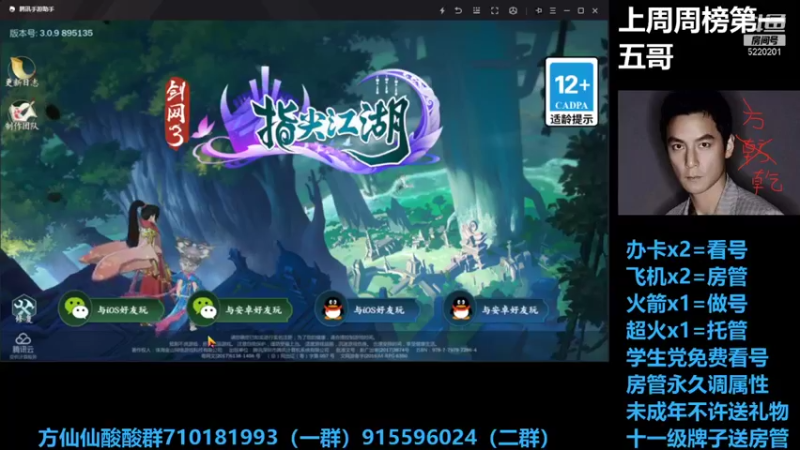Maximize the 腾讯手游助手 window
800x450 pixels.
[581, 10]
